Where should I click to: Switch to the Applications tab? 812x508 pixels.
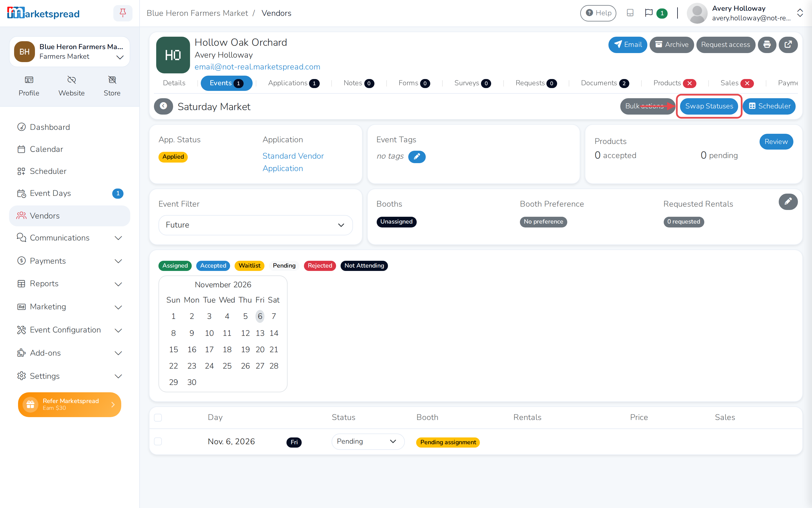pos(294,83)
